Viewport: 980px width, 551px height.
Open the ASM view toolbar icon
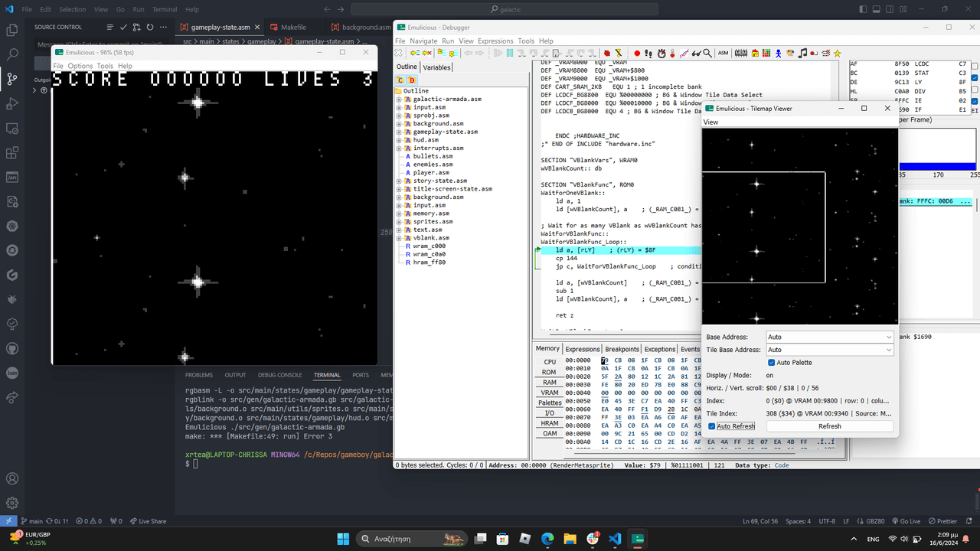click(x=723, y=53)
